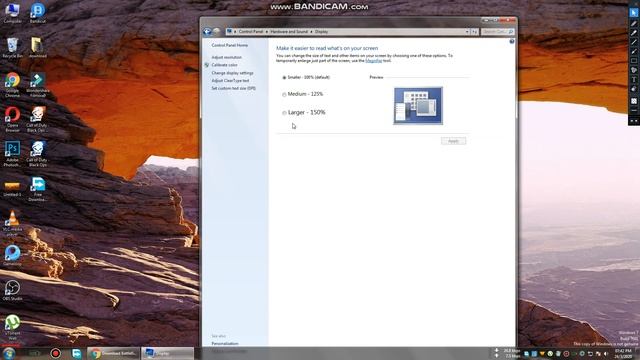Open the Download folder desktop icon

38,47
